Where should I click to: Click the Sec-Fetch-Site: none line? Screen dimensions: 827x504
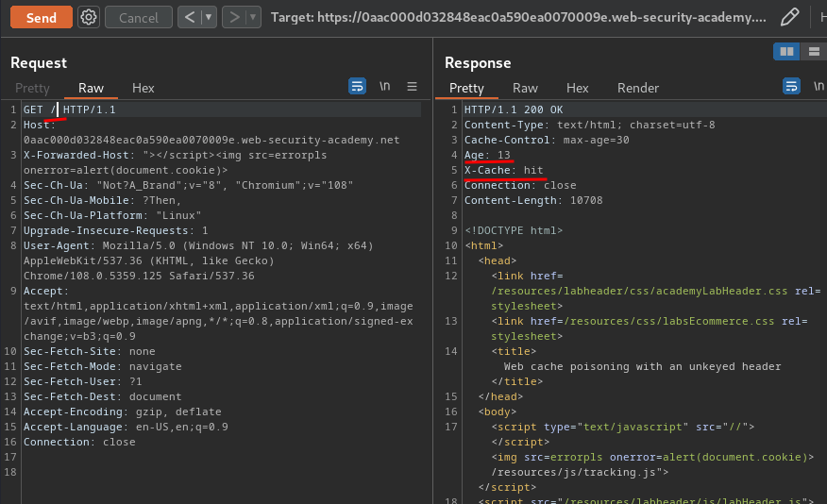[89, 351]
